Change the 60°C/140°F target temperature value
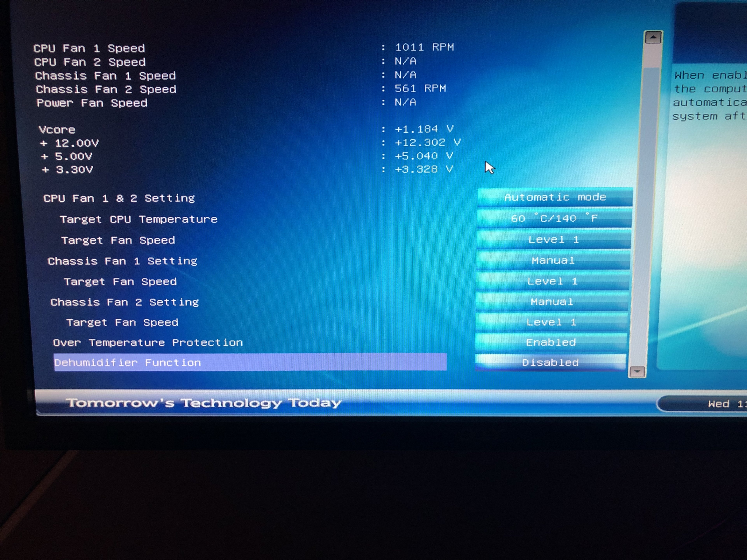The image size is (747, 560). click(554, 218)
